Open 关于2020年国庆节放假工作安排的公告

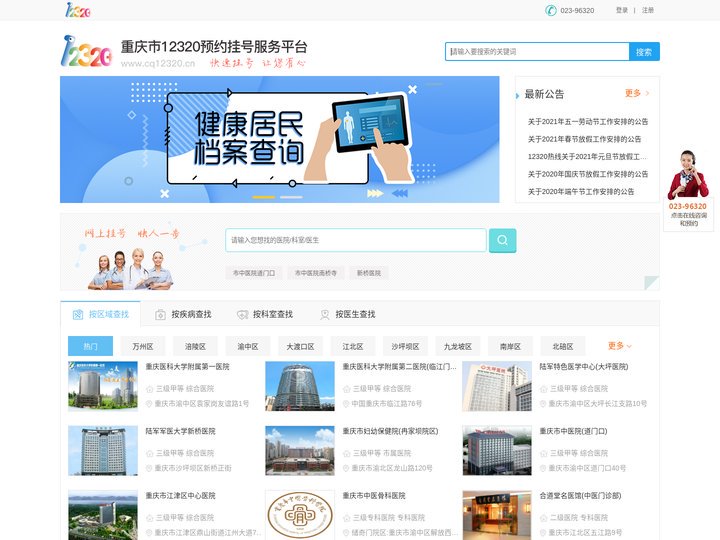pos(588,174)
